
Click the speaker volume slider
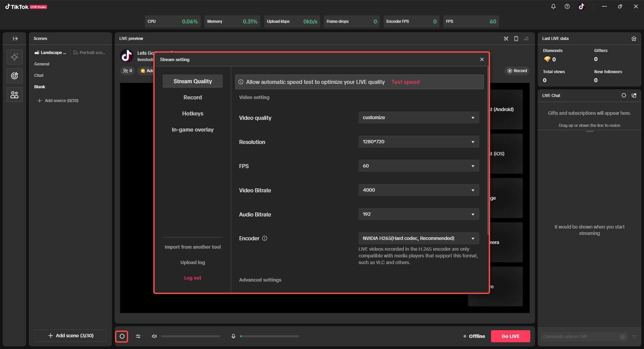[191, 336]
